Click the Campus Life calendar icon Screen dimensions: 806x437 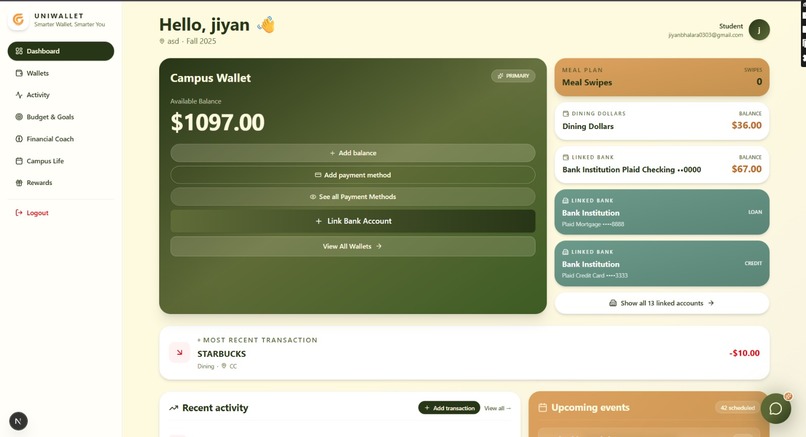point(19,161)
